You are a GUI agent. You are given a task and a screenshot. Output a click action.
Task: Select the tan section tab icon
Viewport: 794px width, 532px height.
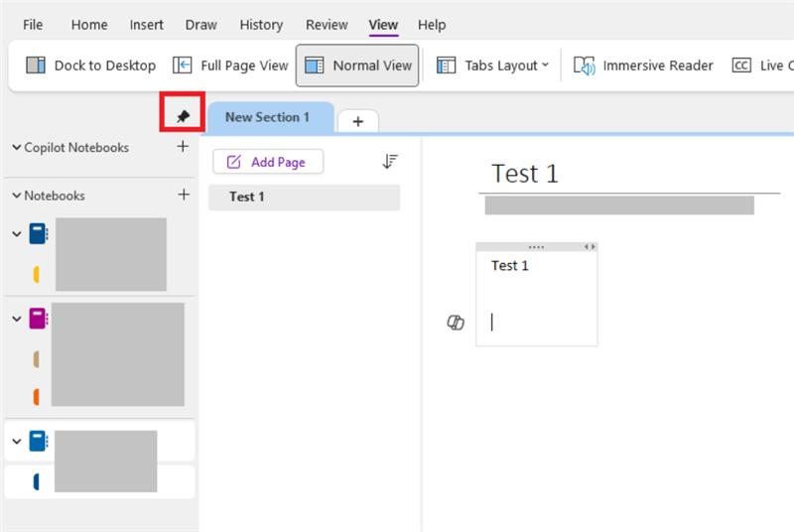click(x=36, y=359)
